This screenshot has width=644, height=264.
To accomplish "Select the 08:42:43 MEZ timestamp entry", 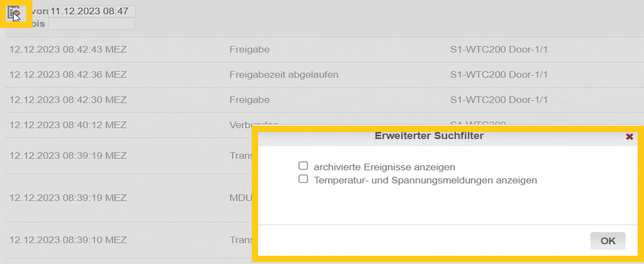I will pyautogui.click(x=68, y=48).
